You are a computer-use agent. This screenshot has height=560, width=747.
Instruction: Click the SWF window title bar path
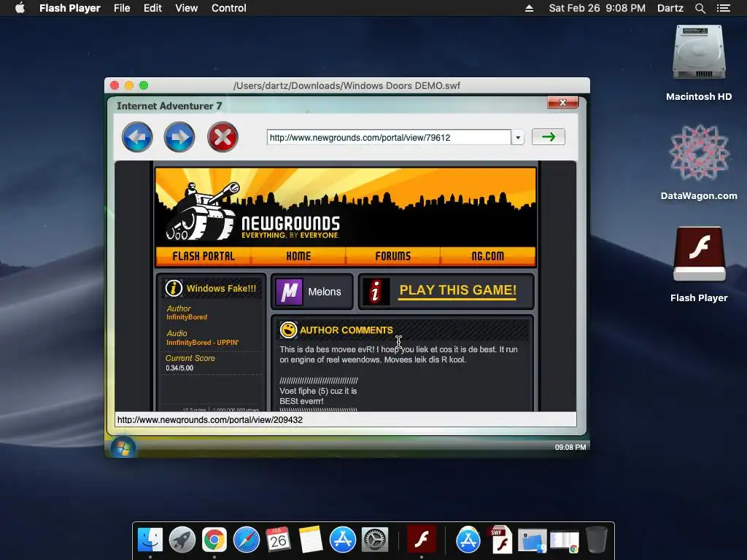347,86
